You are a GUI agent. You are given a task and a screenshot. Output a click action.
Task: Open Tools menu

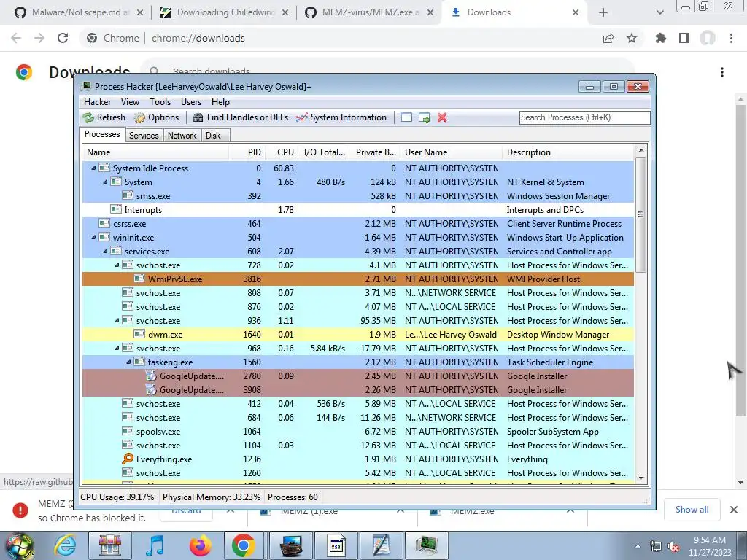click(x=160, y=102)
